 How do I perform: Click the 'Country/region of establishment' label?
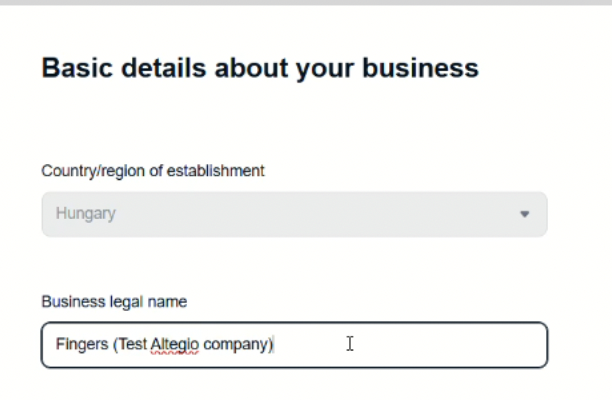(x=152, y=171)
